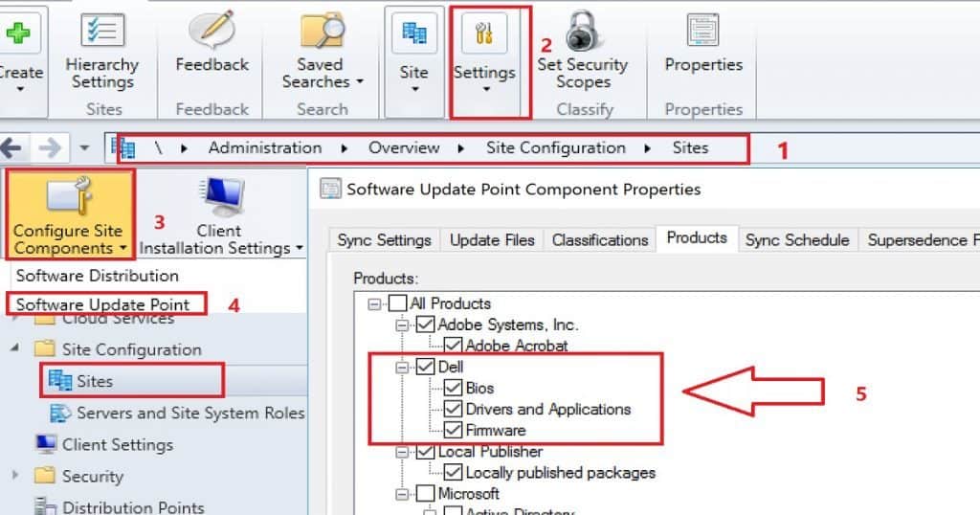Open the Sync Schedule tab

797,240
